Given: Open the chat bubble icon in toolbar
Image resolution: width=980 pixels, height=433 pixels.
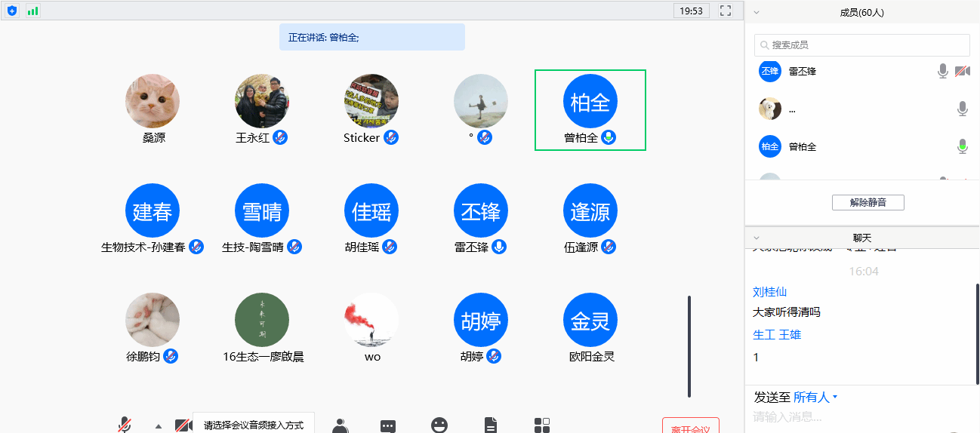Looking at the screenshot, I should point(388,425).
